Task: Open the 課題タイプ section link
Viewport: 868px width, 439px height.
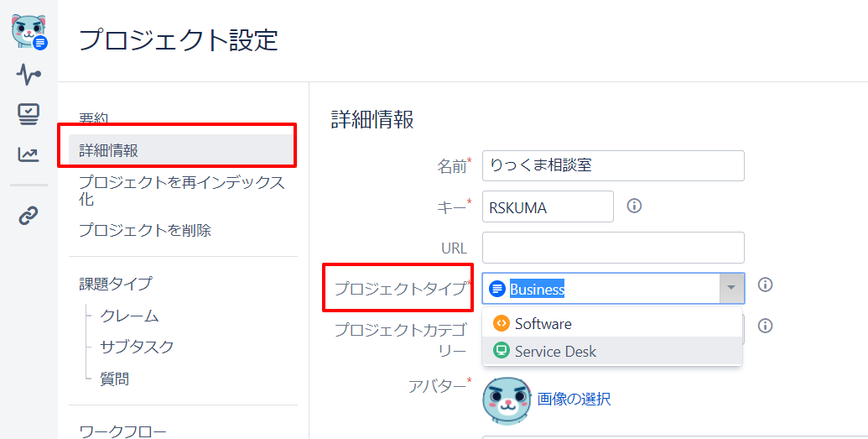Action: 115,284
